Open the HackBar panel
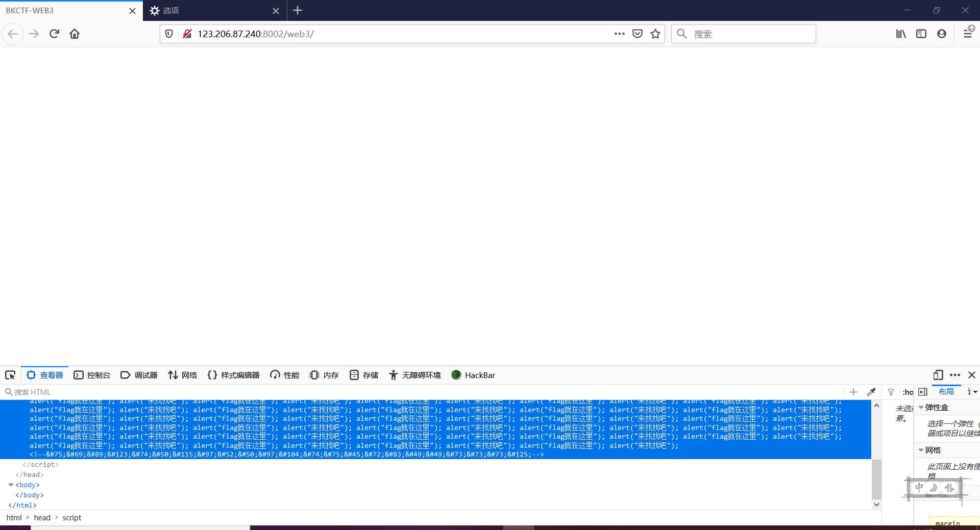980x530 pixels. click(473, 375)
